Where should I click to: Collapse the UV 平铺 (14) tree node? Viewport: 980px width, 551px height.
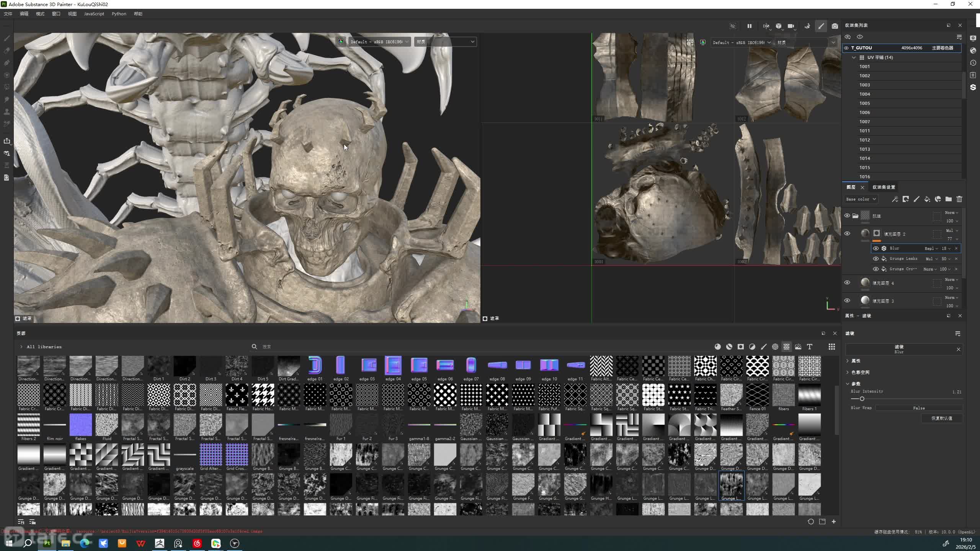pos(854,57)
